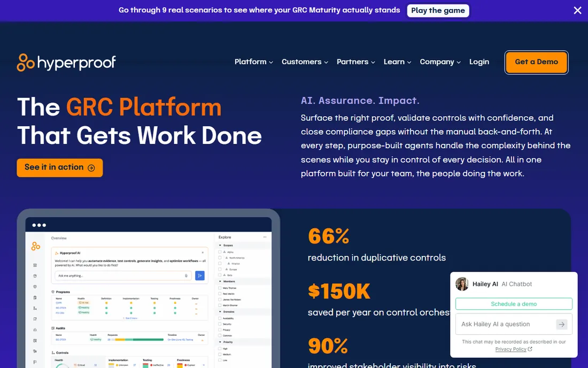Open the Platform menu
588x368 pixels.
point(253,62)
